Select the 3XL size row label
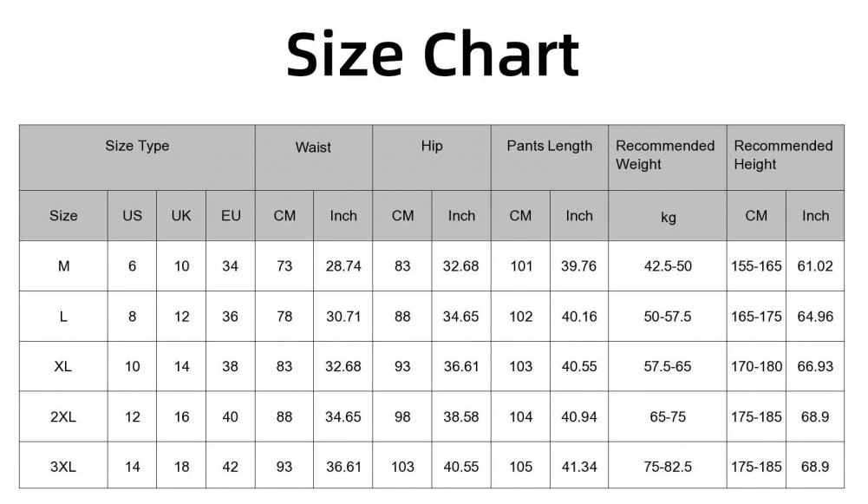This screenshot has height=504, width=868. 63,467
